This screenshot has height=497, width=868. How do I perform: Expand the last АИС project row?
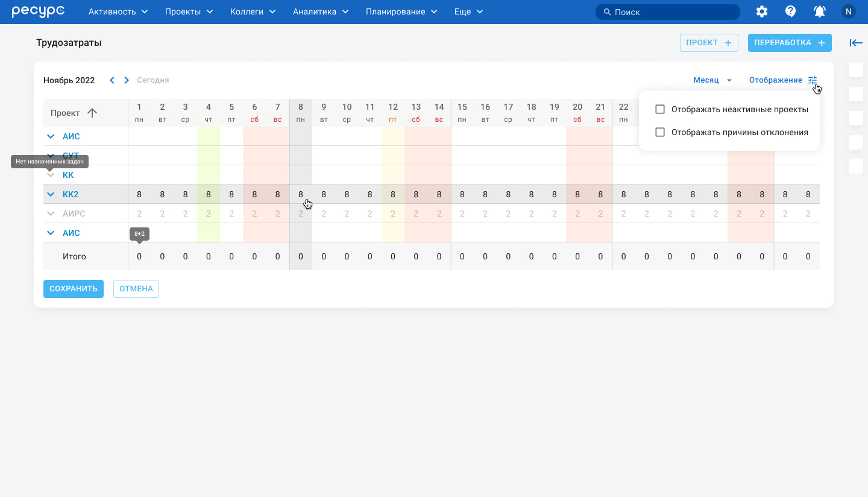(51, 233)
